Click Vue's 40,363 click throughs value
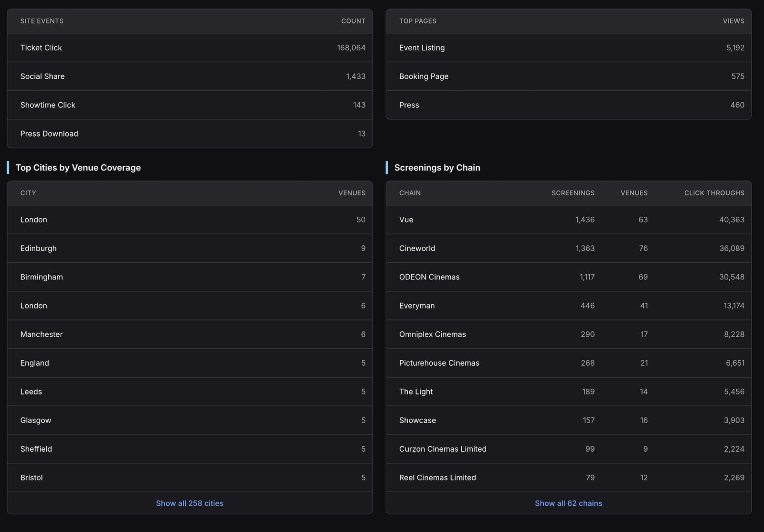Image resolution: width=764 pixels, height=532 pixels. tap(732, 220)
